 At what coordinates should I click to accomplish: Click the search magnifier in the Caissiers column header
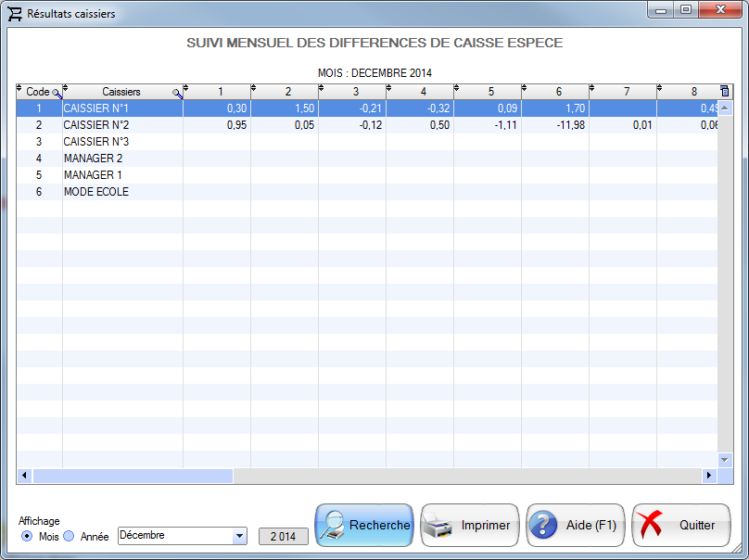(176, 92)
